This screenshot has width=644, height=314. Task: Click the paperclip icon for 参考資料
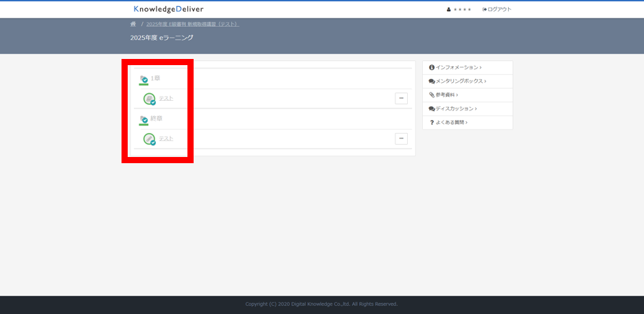(432, 95)
